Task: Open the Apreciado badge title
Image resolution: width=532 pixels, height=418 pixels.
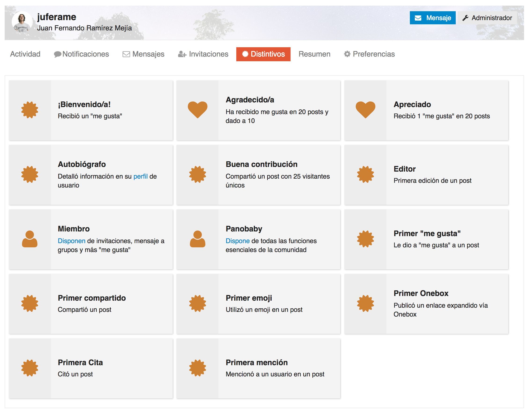Action: pyautogui.click(x=412, y=104)
